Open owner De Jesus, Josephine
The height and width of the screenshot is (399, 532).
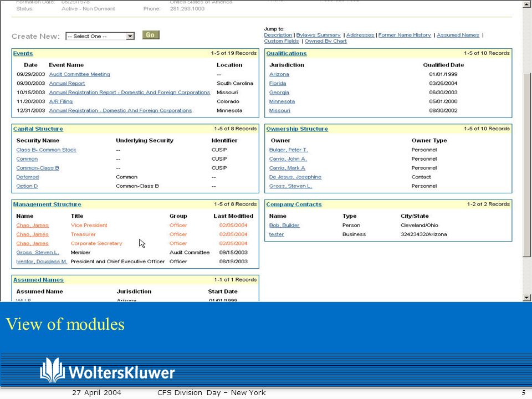point(295,177)
